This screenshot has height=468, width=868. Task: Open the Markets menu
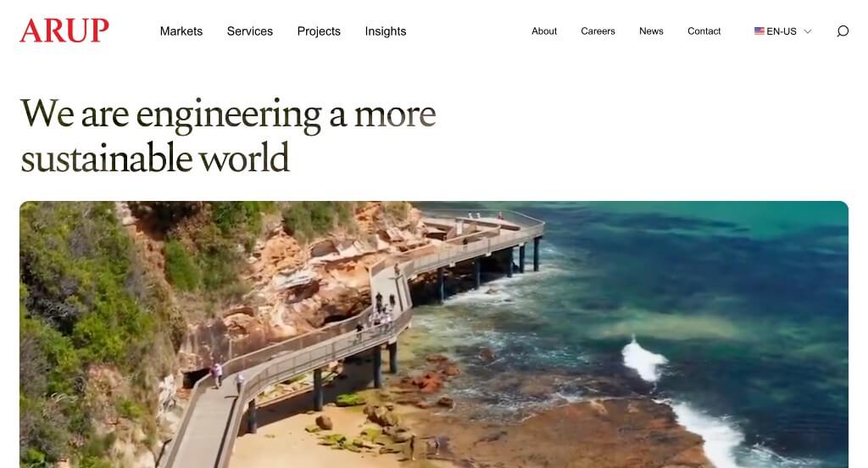(181, 31)
